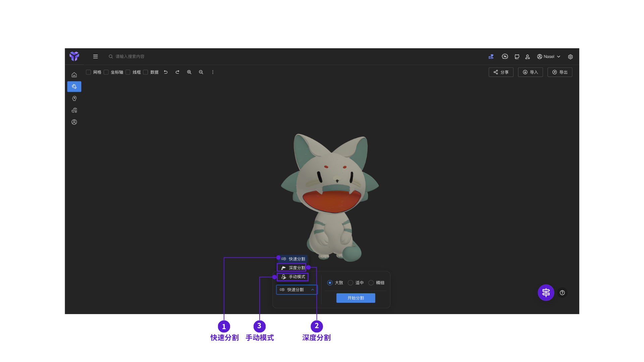The width and height of the screenshot is (644, 362).
Task: Click the hamburger menu icon
Action: (96, 57)
